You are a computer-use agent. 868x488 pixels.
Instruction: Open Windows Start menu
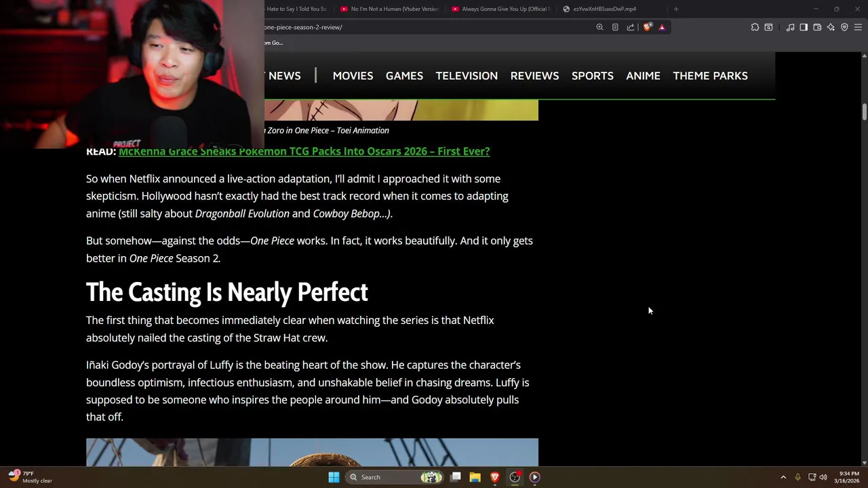[x=334, y=477]
